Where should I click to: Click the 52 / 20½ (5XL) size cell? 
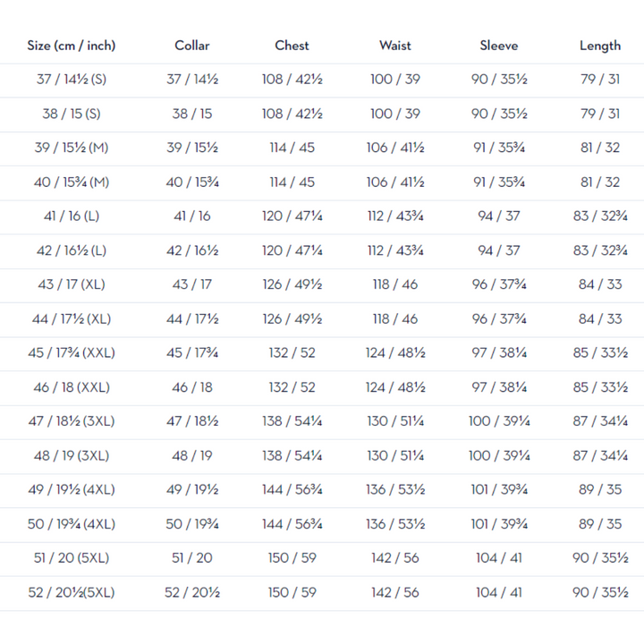click(72, 592)
